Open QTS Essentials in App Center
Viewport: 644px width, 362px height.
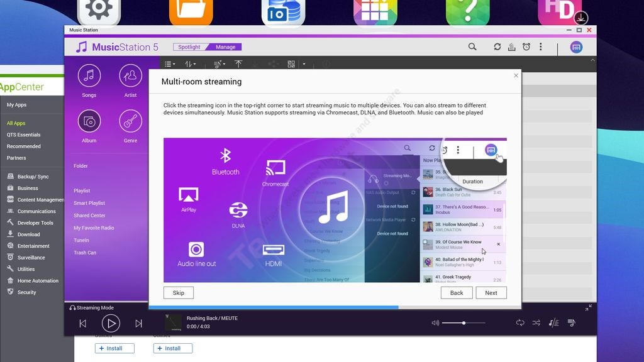click(23, 134)
